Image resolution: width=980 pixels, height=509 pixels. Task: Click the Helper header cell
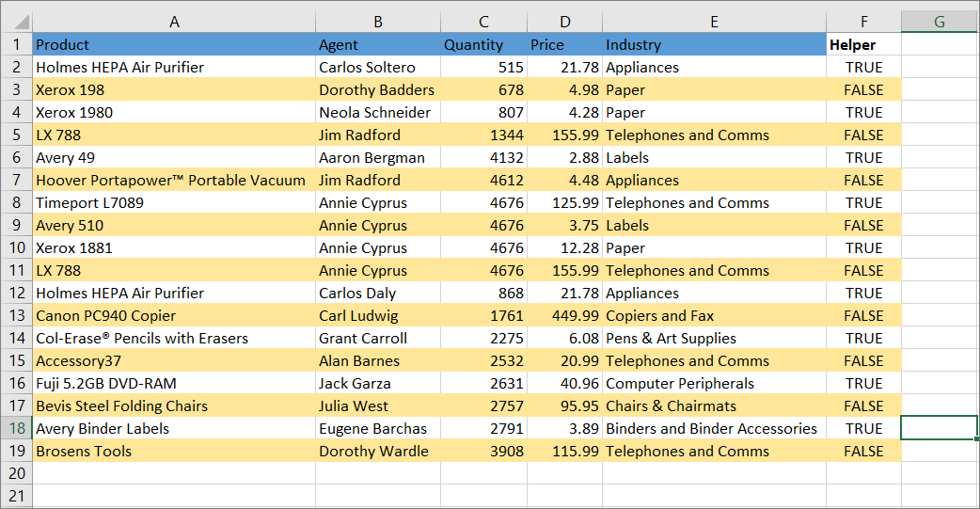pos(863,44)
